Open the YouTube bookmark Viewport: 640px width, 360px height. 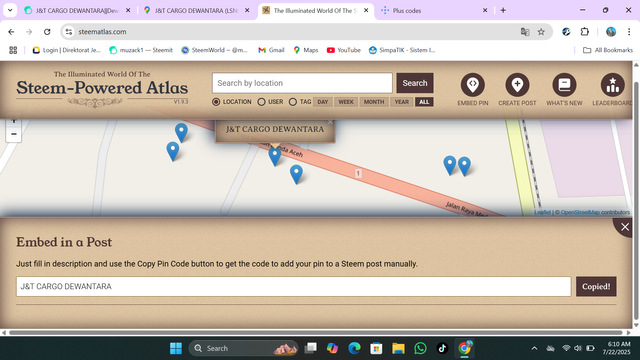pos(343,50)
